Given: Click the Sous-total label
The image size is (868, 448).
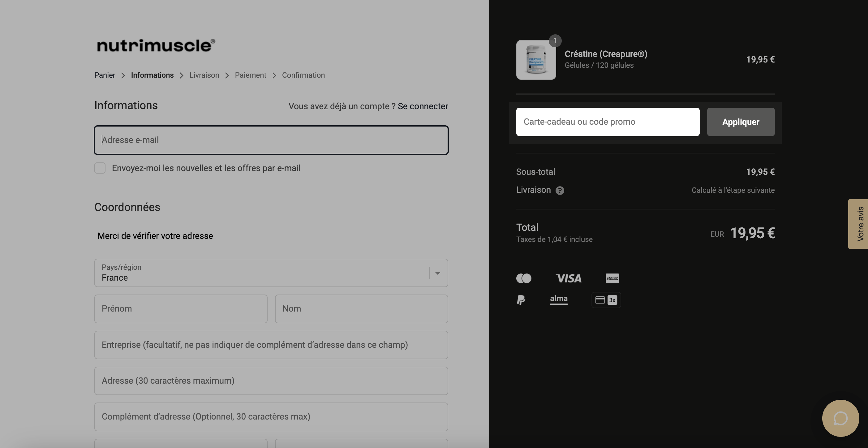Looking at the screenshot, I should 535,172.
